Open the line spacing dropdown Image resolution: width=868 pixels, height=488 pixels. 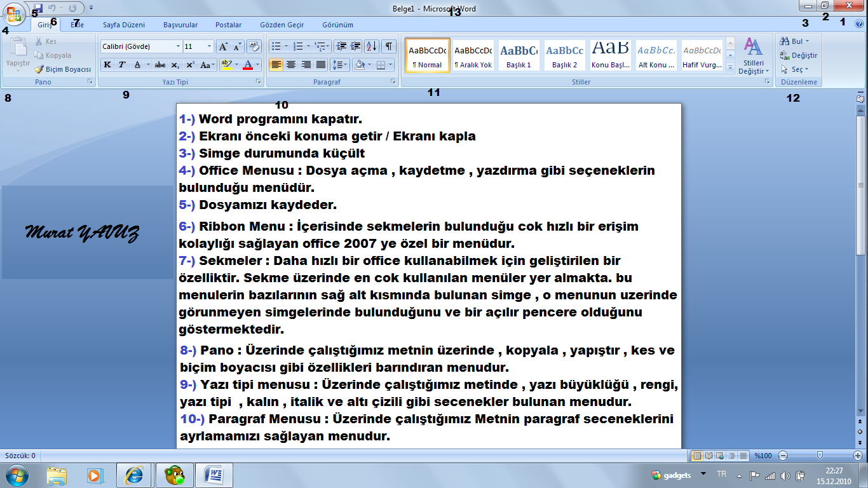point(341,65)
